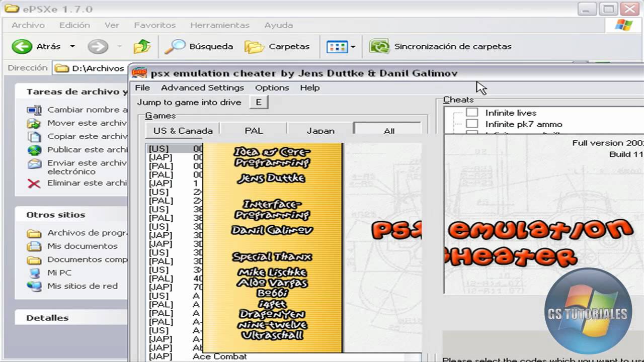Screen dimensions: 644x362
Task: Open the Ver menu in Explorer
Action: coord(112,25)
